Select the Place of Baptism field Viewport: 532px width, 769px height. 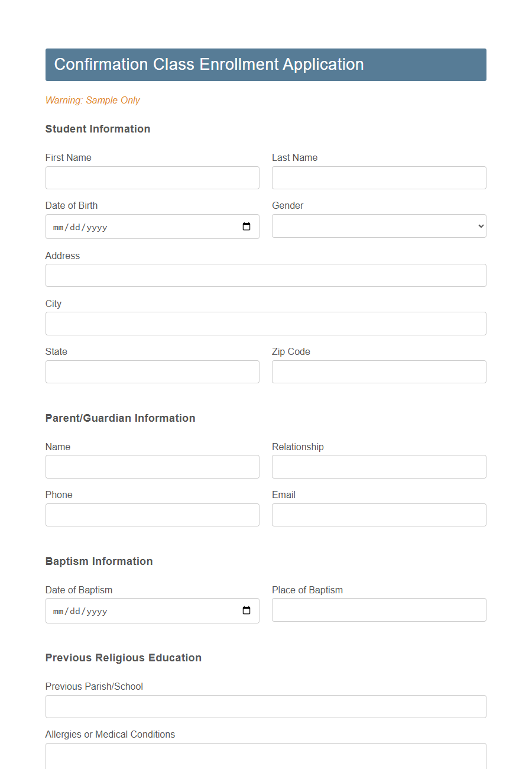pos(378,610)
